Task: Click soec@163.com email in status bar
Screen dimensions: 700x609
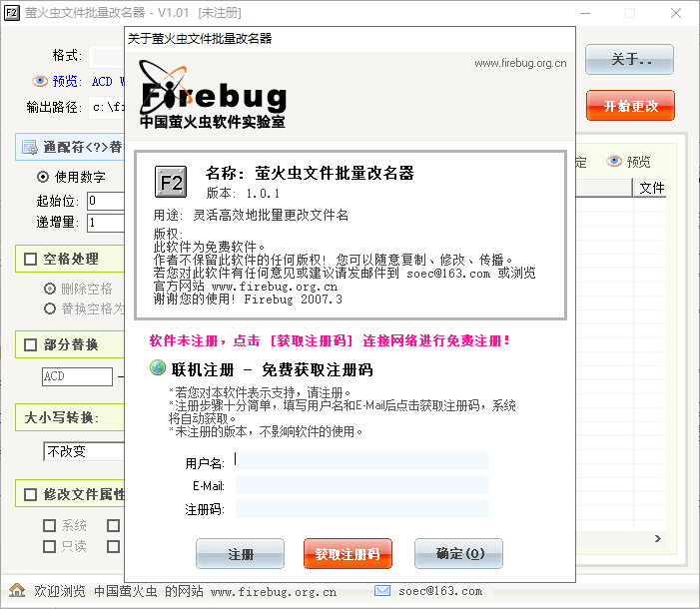Action: point(440,591)
